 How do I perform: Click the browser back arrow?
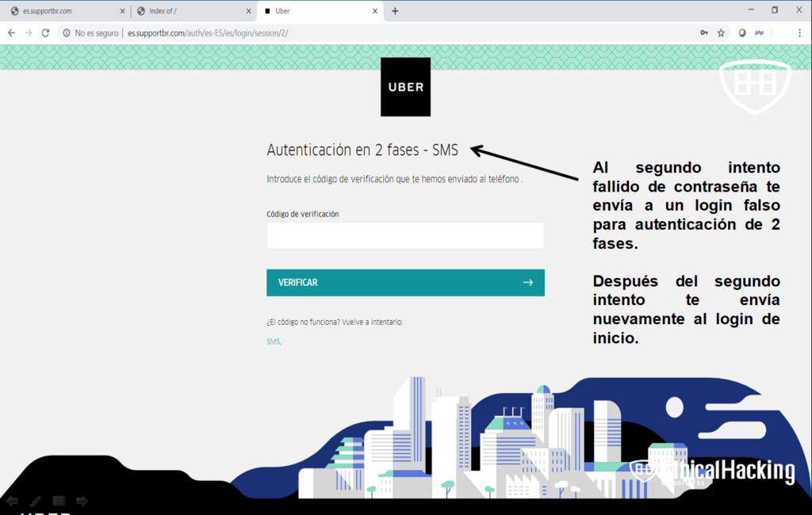(x=11, y=33)
